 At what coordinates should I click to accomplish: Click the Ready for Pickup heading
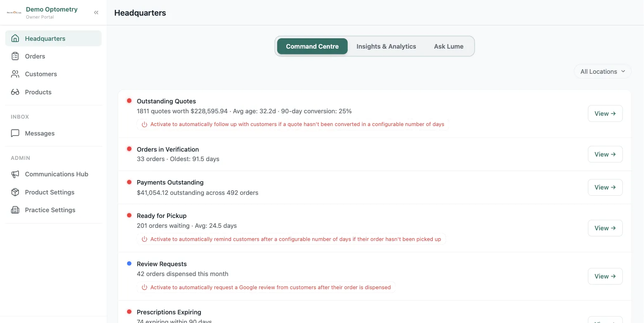(162, 216)
